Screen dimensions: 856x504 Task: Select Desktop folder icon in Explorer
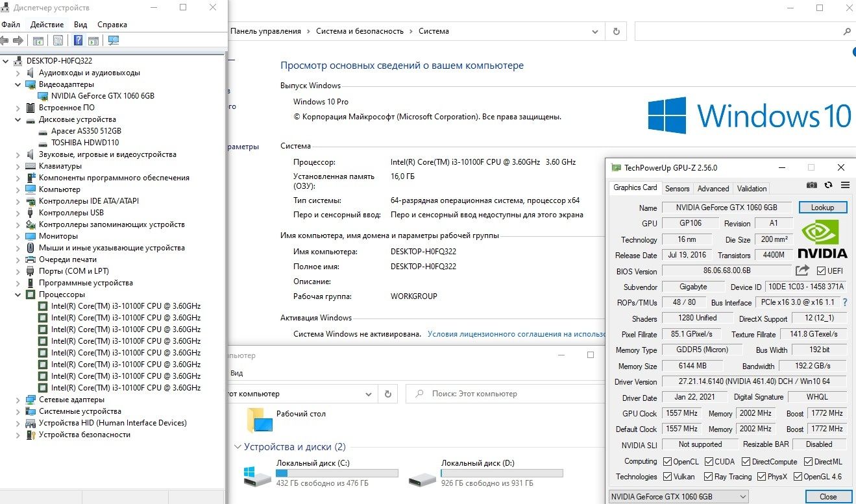260,420
